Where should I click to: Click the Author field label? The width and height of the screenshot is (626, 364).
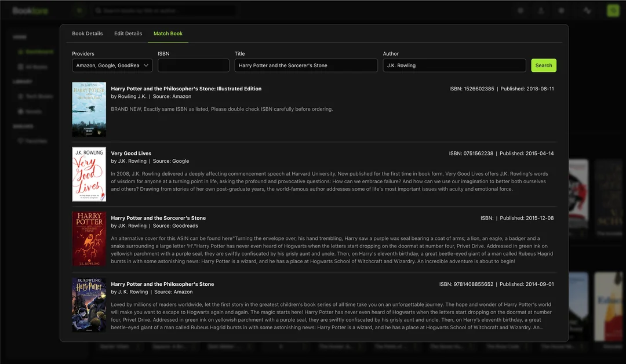pyautogui.click(x=391, y=53)
